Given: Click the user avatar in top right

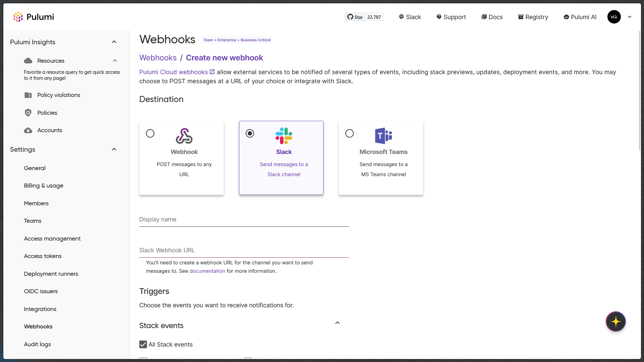Looking at the screenshot, I should pos(614,17).
